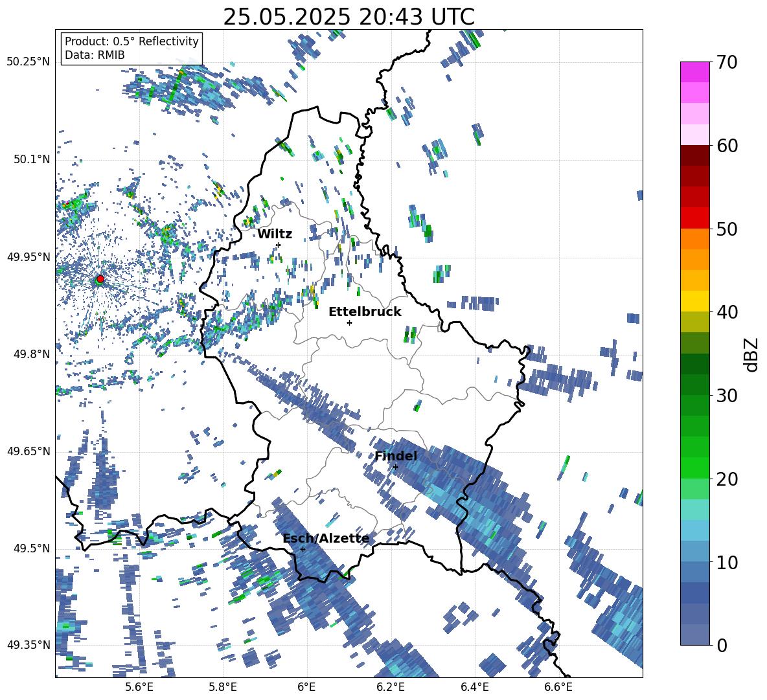The height and width of the screenshot is (700, 767).
Task: Click the 6.2°E longitude label
Action: tap(391, 687)
